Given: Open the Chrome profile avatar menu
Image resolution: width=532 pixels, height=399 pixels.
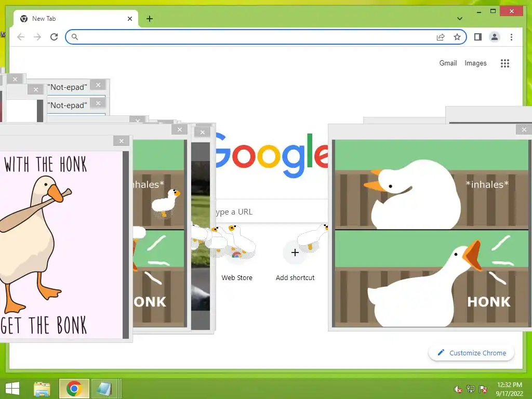Looking at the screenshot, I should point(495,37).
